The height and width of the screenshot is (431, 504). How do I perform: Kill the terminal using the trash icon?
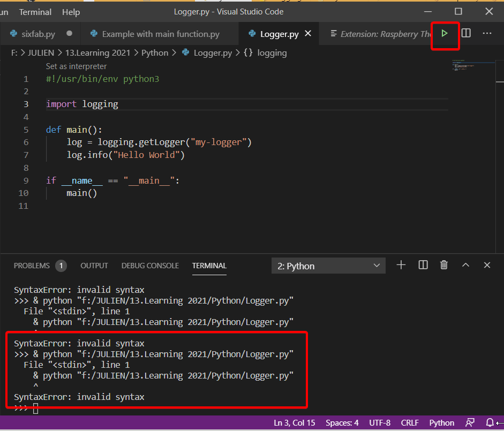pos(443,264)
